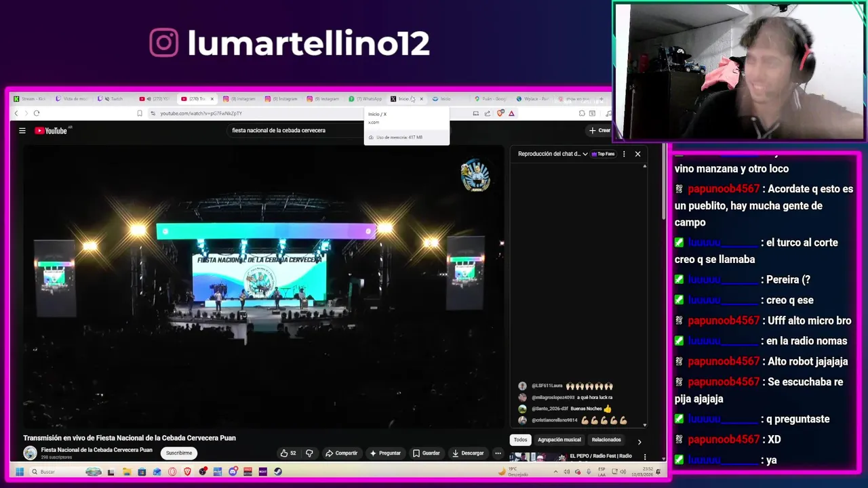This screenshot has width=868, height=488.
Task: Open Fiesta Nacional de la Cebada Cervecera Puan channel name
Action: coord(96,450)
